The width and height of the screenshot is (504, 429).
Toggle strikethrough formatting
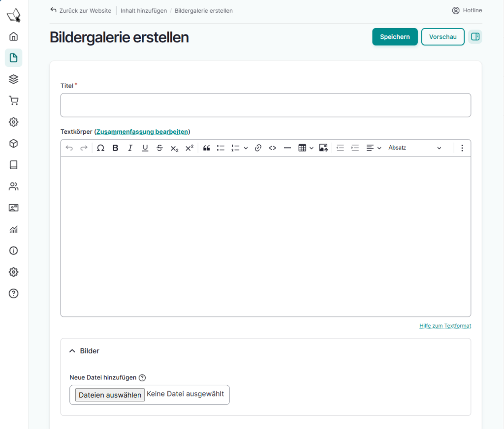tap(159, 148)
